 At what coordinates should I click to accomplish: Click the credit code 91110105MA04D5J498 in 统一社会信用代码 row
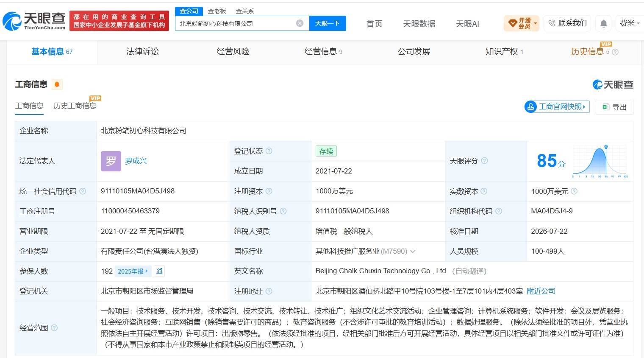pos(138,191)
